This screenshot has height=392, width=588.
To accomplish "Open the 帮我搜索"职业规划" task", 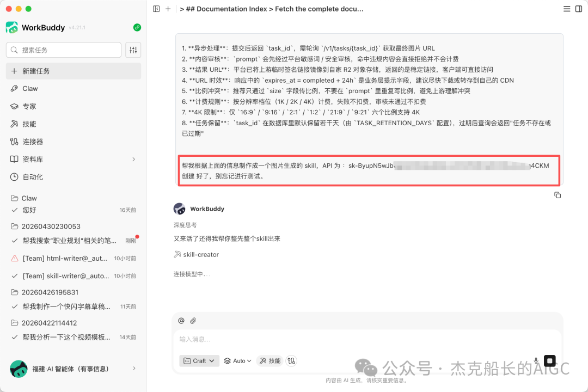I will tap(73, 241).
